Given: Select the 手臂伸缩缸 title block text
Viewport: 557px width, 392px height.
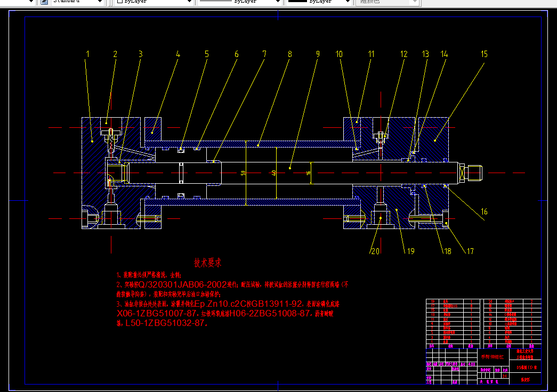Looking at the screenshot, I should pyautogui.click(x=493, y=357).
